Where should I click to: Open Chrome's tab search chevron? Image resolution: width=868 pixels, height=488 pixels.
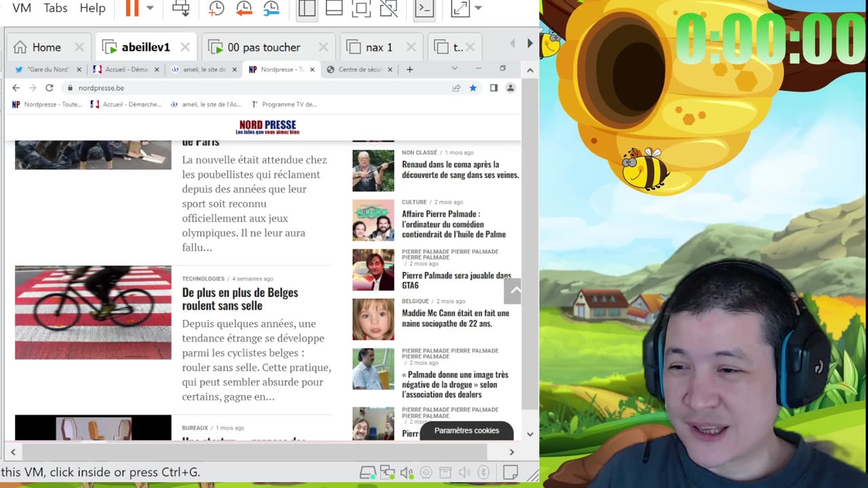coord(455,69)
